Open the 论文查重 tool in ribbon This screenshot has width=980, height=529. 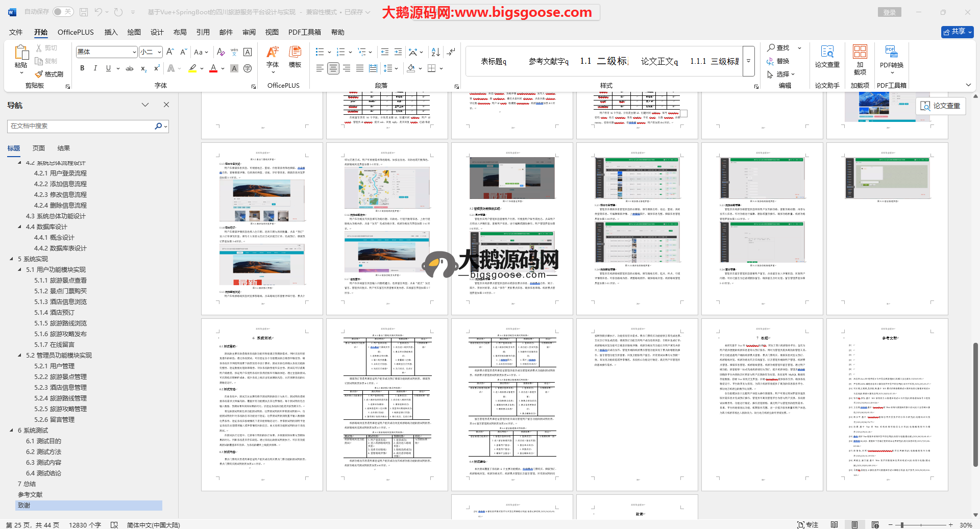[827, 57]
